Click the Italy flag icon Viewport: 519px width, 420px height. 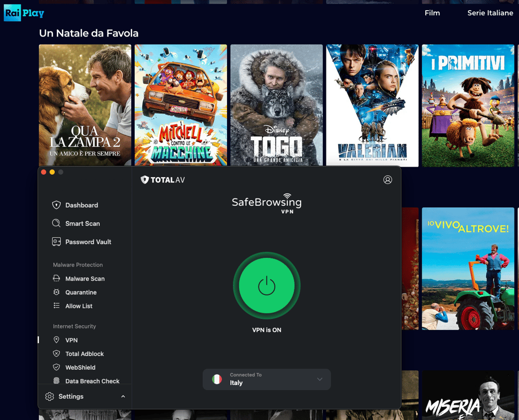tap(217, 379)
